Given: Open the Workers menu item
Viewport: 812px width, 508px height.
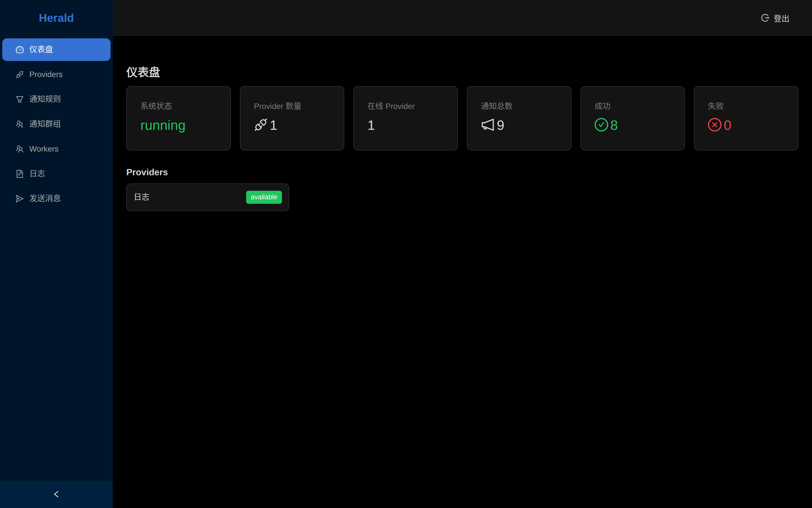Looking at the screenshot, I should 56,149.
